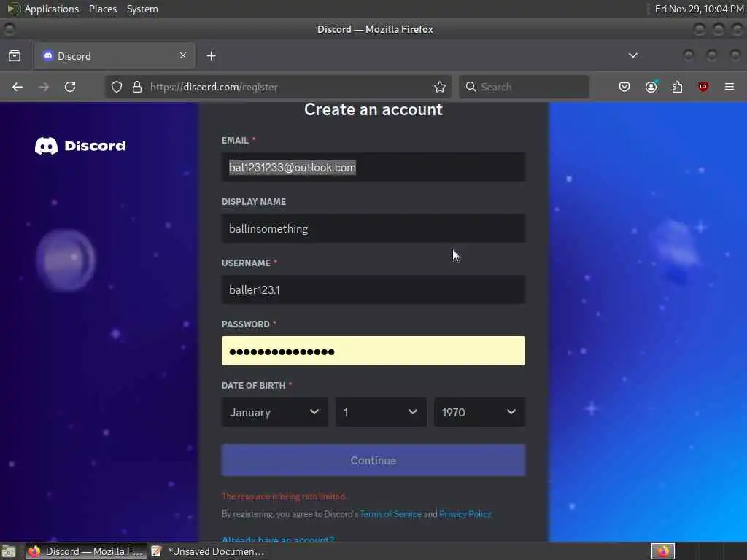Open the Firefox View tab manager icon
Screen dimensions: 747x560
[15, 56]
